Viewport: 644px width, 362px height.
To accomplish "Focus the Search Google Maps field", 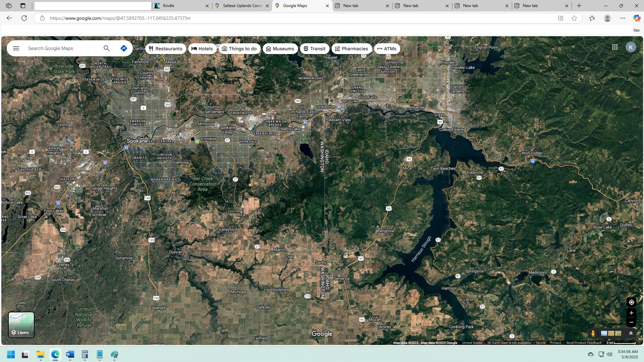I will pyautogui.click(x=64, y=48).
